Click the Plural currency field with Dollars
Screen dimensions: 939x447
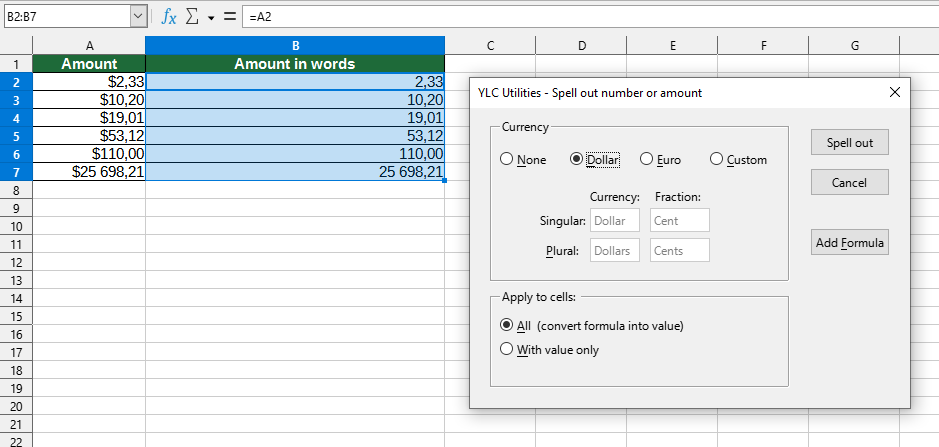pyautogui.click(x=615, y=250)
